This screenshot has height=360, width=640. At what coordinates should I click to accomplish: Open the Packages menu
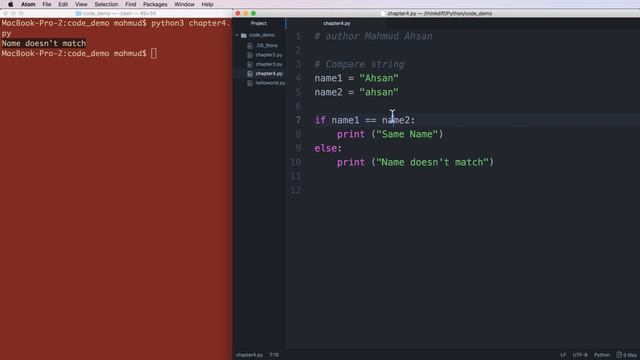point(155,4)
